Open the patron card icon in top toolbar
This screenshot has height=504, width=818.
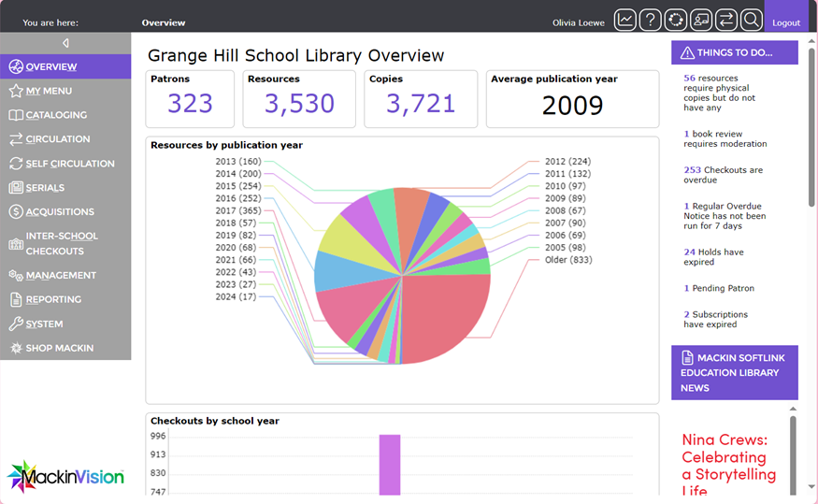click(x=701, y=21)
